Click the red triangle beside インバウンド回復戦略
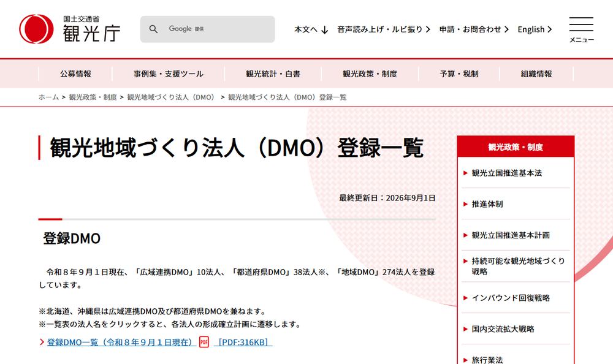613x364 pixels. pyautogui.click(x=465, y=298)
